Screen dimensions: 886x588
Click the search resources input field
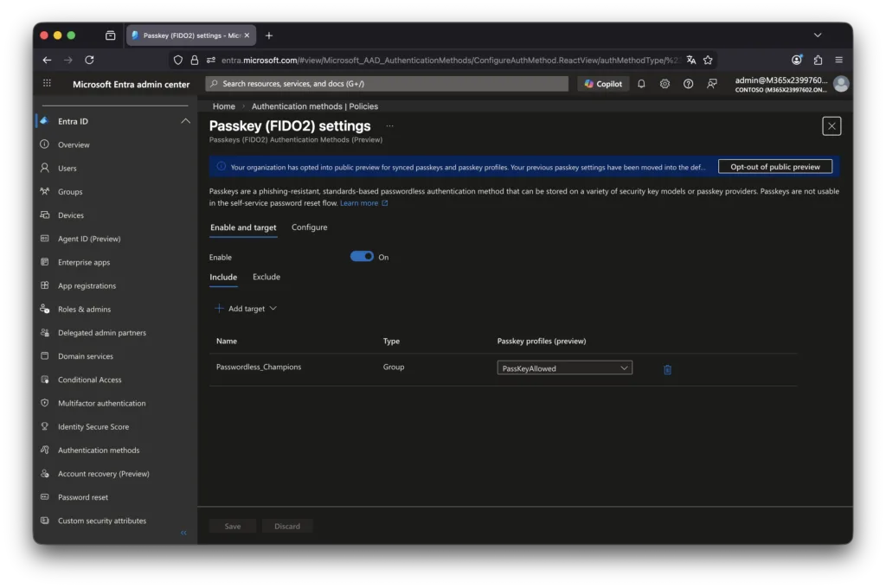387,84
